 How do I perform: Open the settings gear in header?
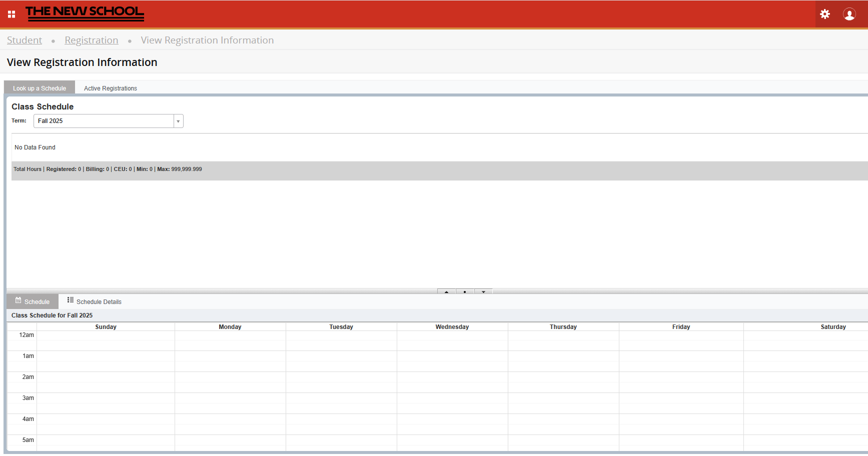[825, 14]
